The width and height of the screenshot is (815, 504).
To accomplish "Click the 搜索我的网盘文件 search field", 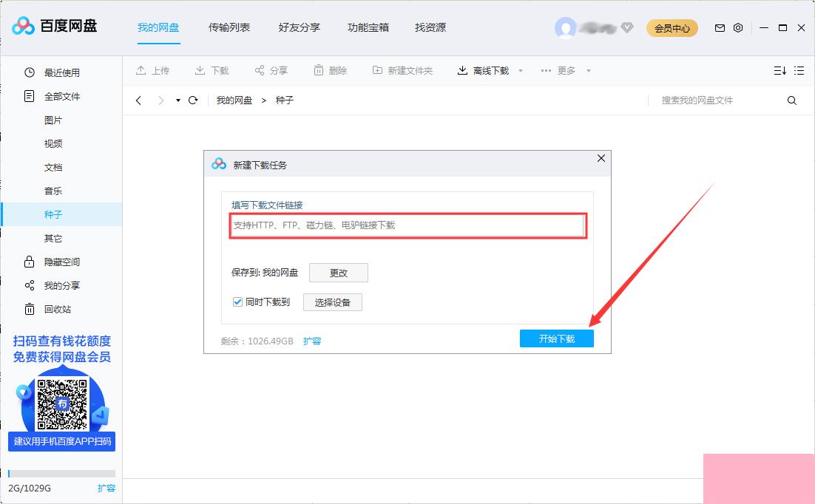I will pyautogui.click(x=717, y=101).
